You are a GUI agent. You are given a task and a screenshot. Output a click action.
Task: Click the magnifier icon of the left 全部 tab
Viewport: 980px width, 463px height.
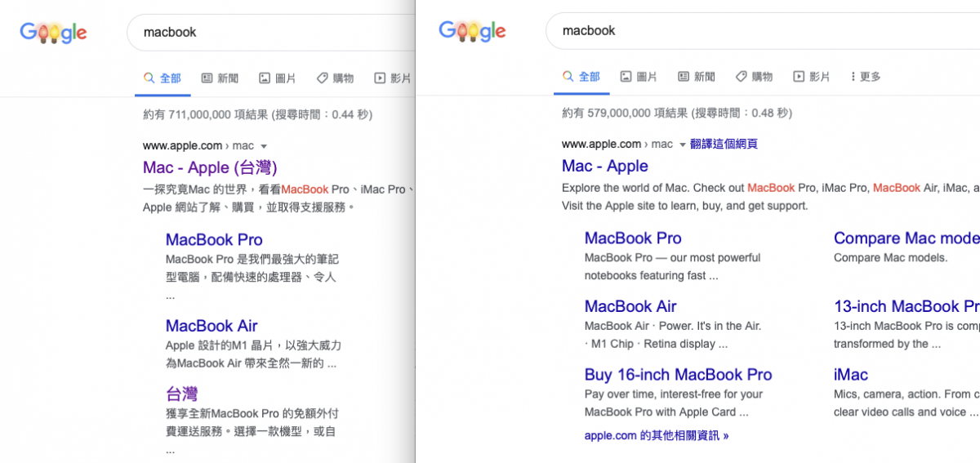(x=149, y=78)
